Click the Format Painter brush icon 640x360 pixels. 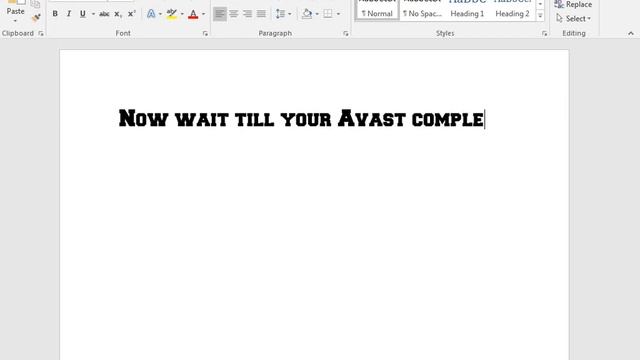(x=36, y=18)
